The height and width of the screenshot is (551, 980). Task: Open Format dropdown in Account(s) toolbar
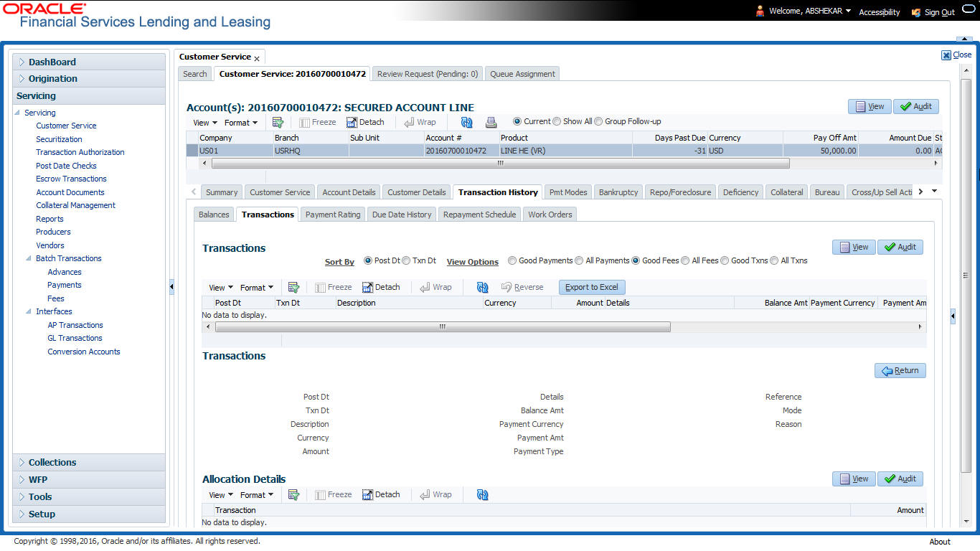pyautogui.click(x=241, y=123)
